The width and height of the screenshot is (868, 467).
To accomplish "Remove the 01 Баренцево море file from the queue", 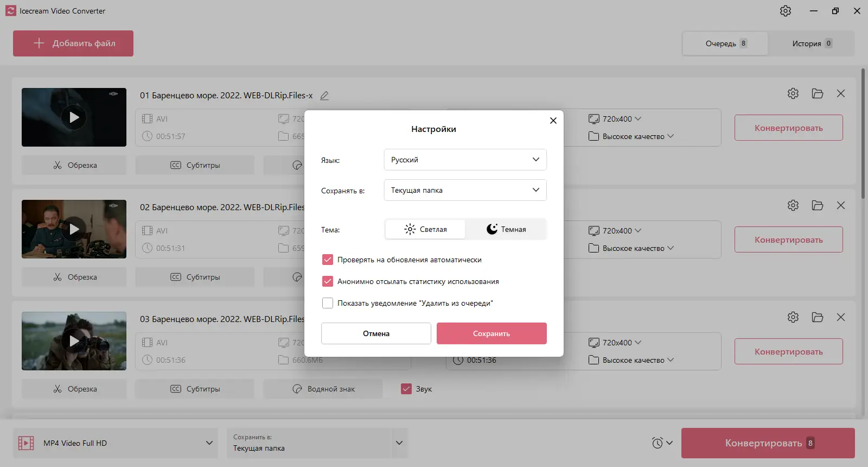I will point(841,93).
